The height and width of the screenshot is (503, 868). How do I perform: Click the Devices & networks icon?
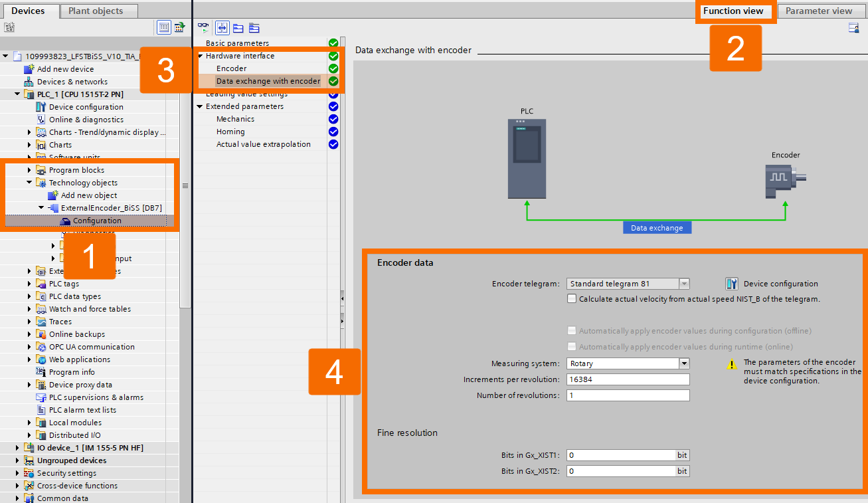click(29, 82)
